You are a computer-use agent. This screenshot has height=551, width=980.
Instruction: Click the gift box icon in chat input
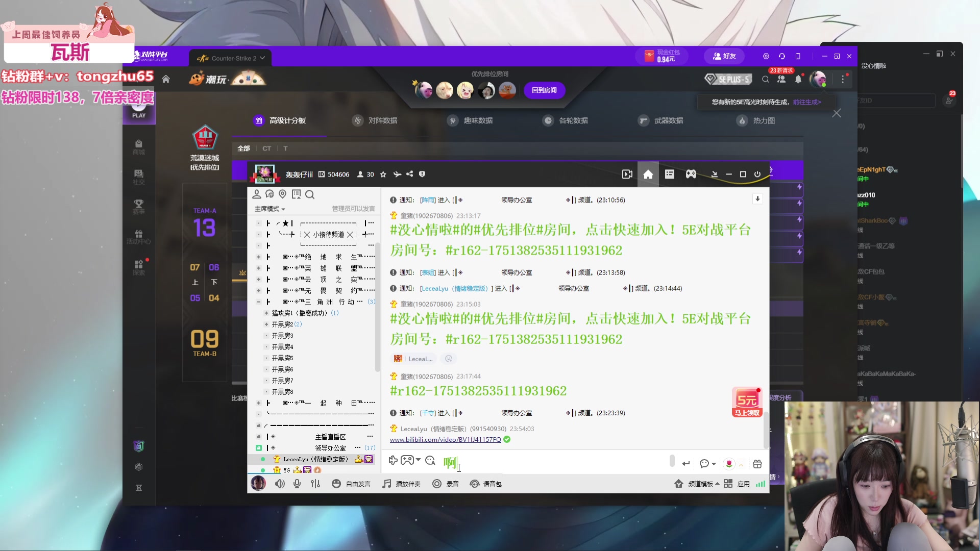(x=757, y=464)
